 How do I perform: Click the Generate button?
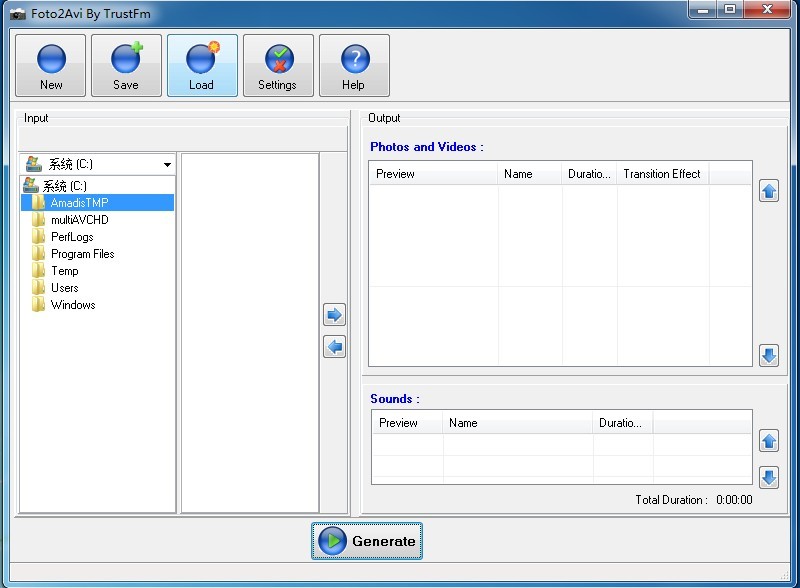tap(367, 541)
